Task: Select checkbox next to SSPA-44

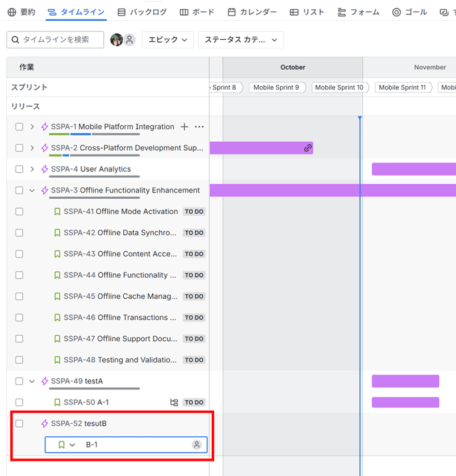Action: pyautogui.click(x=20, y=275)
